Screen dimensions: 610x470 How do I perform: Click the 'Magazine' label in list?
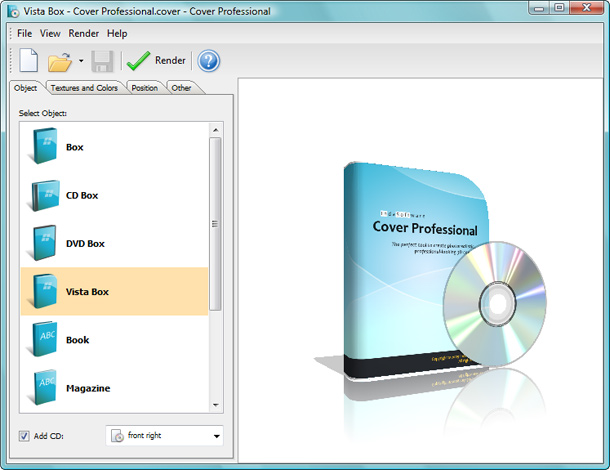point(88,388)
